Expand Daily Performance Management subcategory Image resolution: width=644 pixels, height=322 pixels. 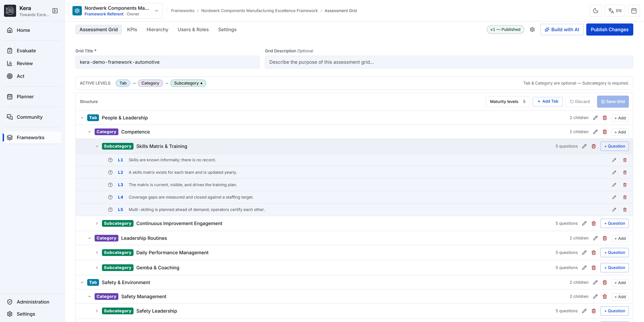coord(97,253)
